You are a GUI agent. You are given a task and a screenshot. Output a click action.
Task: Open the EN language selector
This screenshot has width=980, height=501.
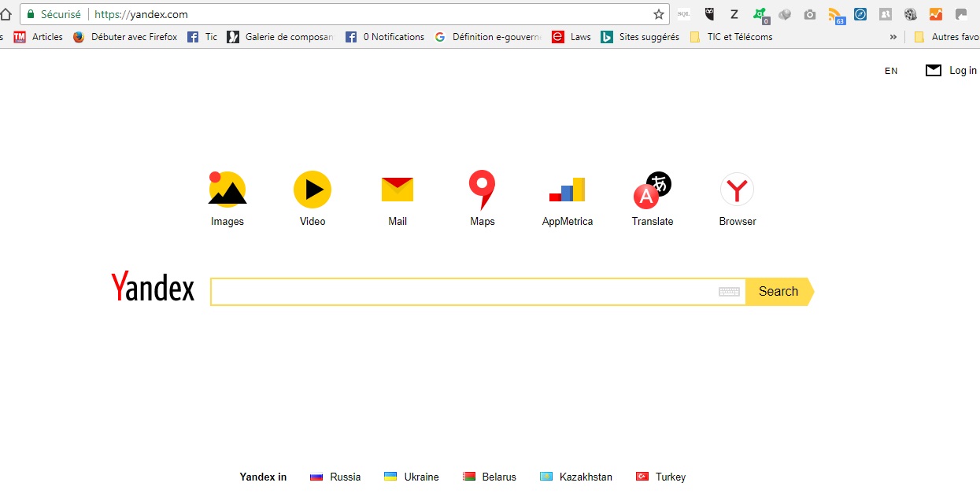click(x=891, y=71)
